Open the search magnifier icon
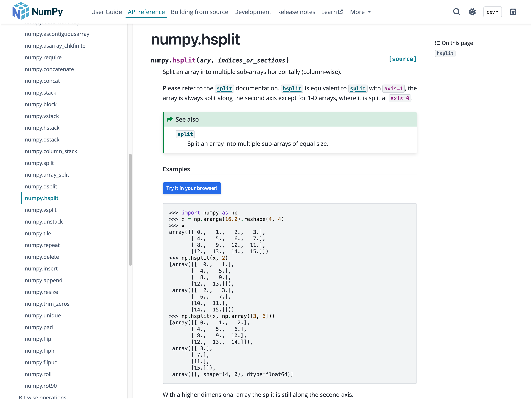This screenshot has height=399, width=532. (x=456, y=12)
